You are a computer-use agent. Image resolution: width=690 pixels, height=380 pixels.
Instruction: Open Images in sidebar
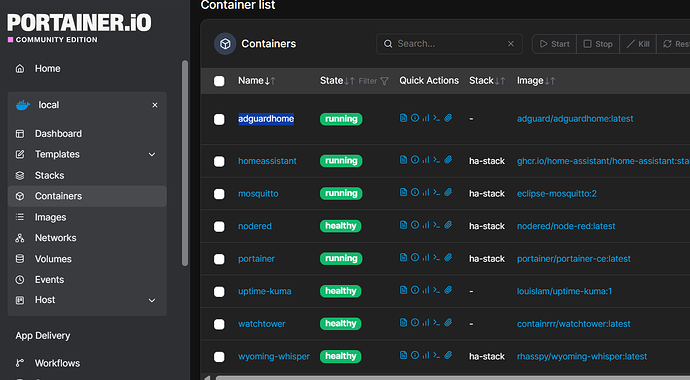pyautogui.click(x=87, y=217)
